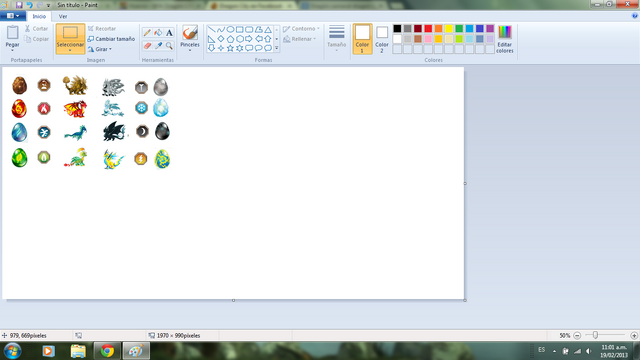Choose the right arrow shape
This screenshot has height=360, width=640.
pyautogui.click(x=249, y=39)
